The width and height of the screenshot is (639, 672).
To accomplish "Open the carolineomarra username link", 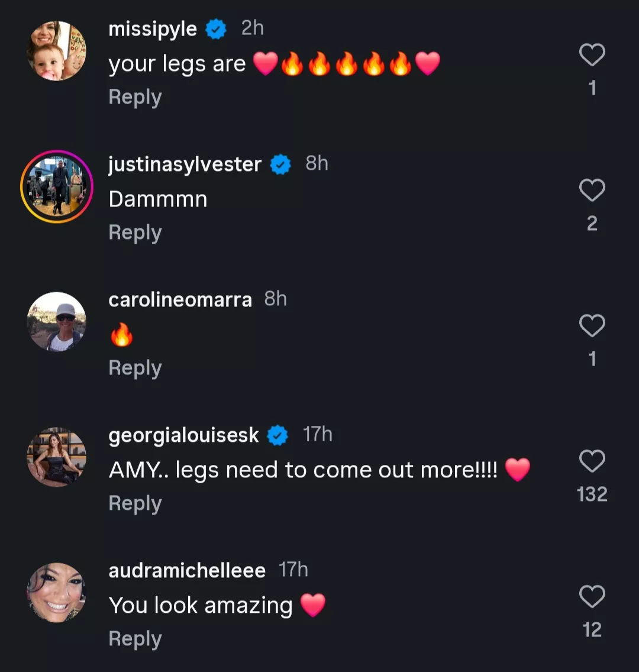I will click(180, 300).
